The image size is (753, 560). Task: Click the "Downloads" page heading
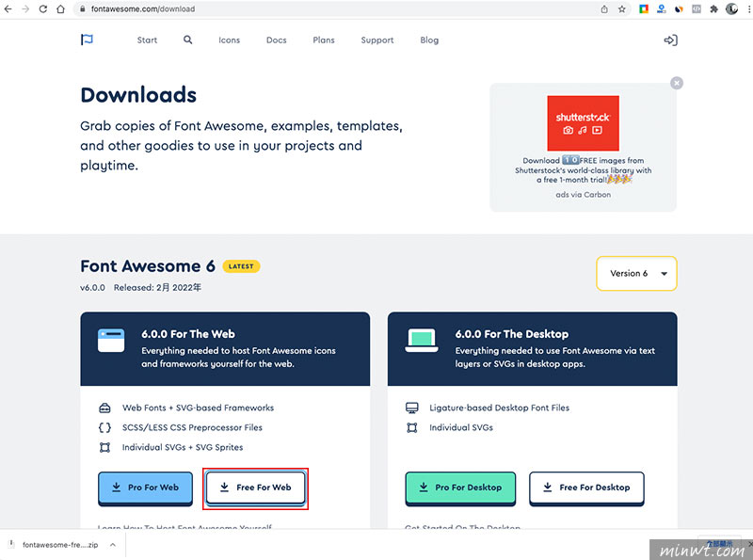(x=138, y=95)
